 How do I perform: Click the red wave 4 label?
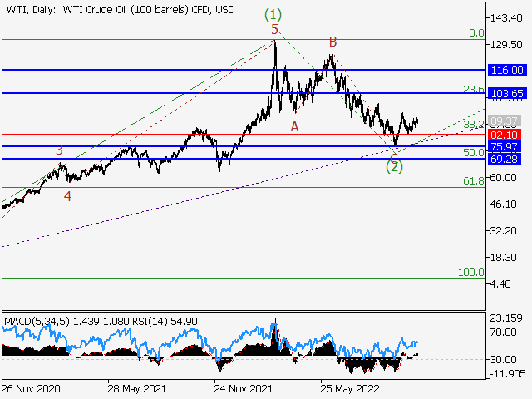point(67,196)
